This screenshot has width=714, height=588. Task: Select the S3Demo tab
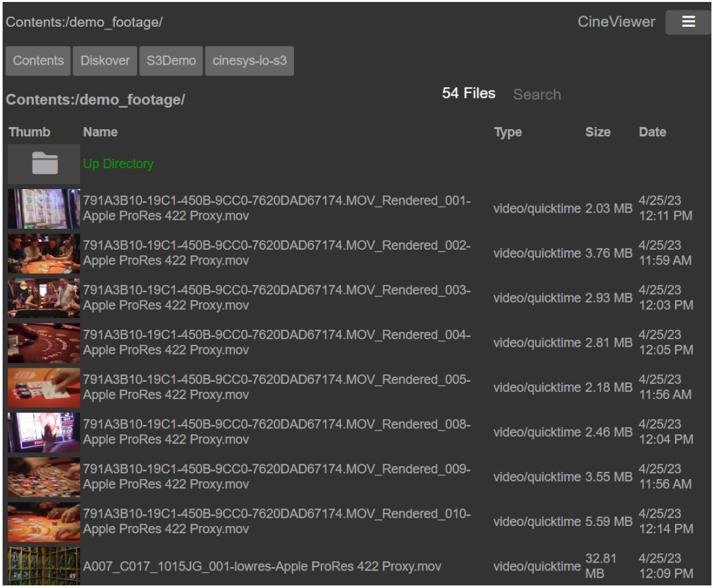coord(171,61)
